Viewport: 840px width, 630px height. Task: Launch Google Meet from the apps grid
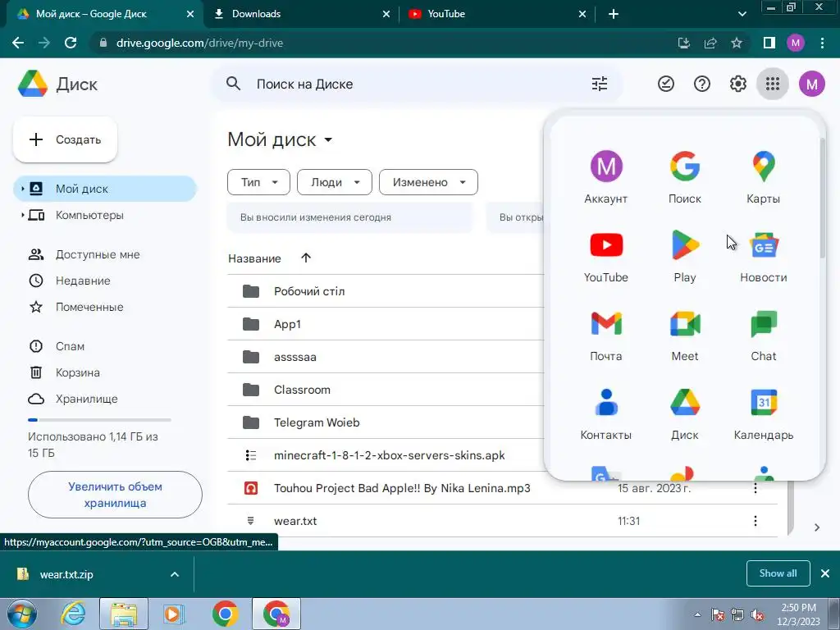tap(685, 335)
